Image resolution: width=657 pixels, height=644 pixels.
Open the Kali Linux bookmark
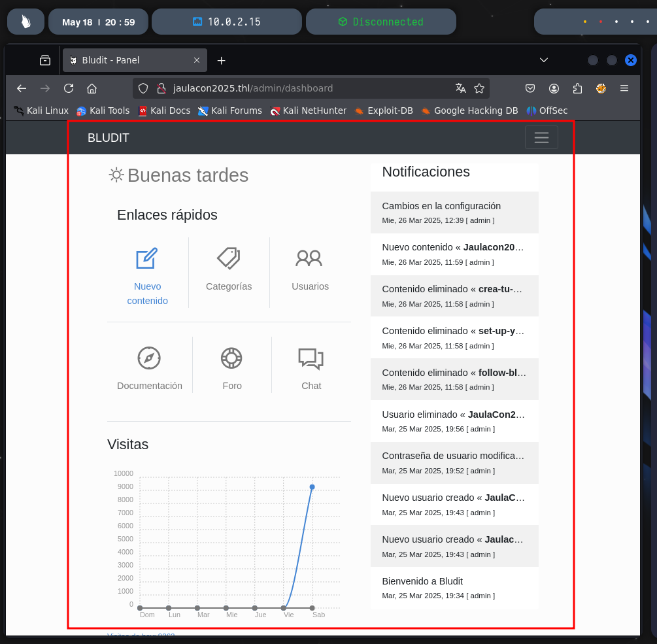coord(41,110)
